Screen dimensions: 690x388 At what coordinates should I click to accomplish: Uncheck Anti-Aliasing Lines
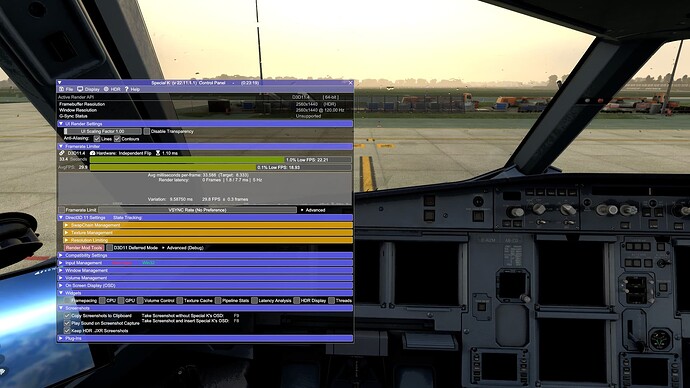pos(97,139)
